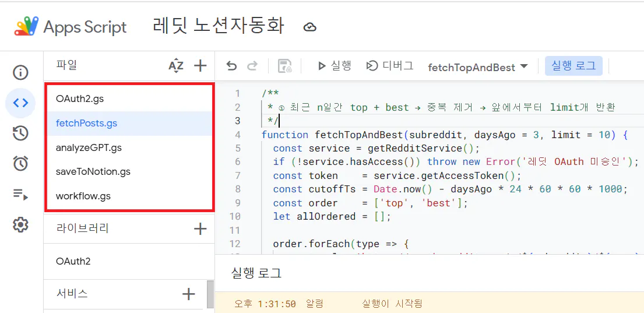Image resolution: width=644 pixels, height=313 pixels.
Task: Open Triggers alarm clock icon
Action: pos(20,164)
